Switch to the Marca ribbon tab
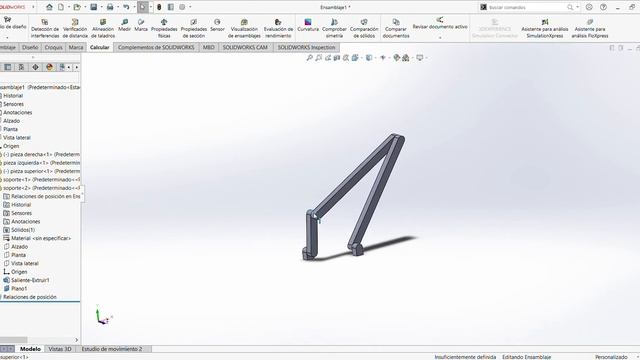 coord(76,47)
